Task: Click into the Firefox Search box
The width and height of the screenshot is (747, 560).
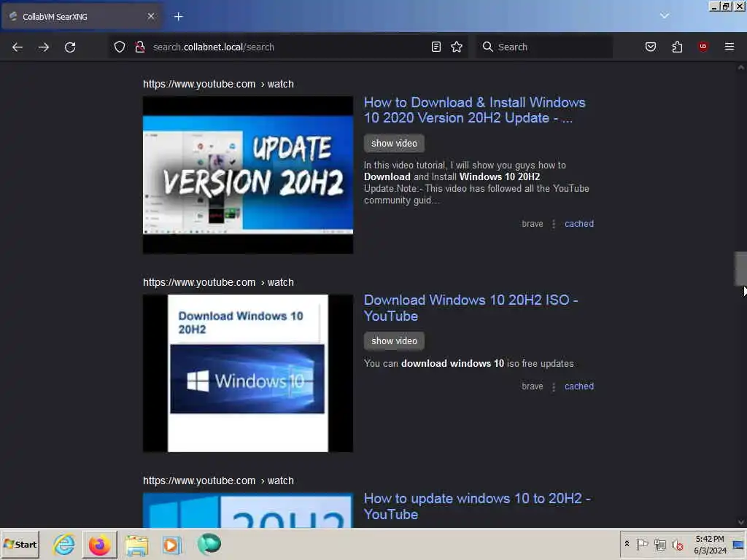Action: tap(543, 47)
